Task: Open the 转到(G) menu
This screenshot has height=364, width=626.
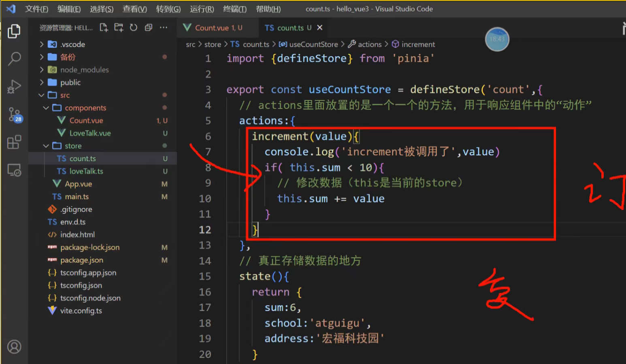Action: coord(168,9)
